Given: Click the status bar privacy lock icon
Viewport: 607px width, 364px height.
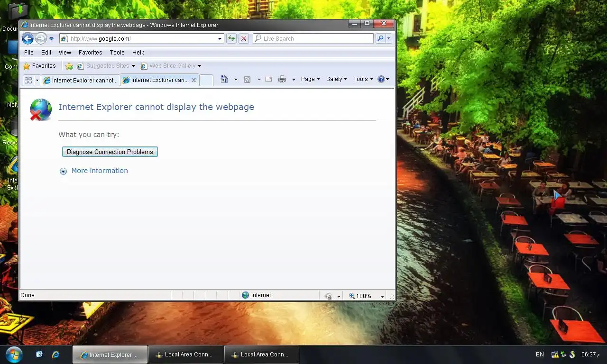Looking at the screenshot, I should [328, 296].
